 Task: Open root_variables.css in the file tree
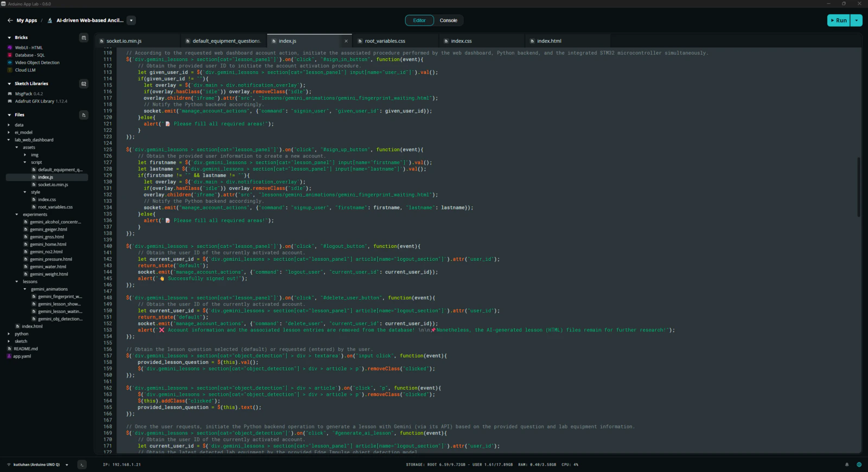55,207
